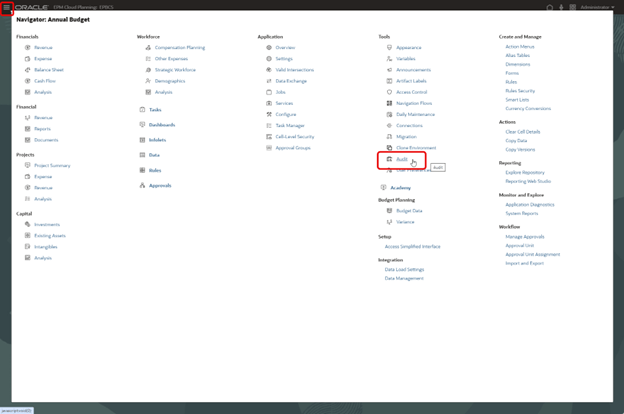Go to Data Load Settings
The height and width of the screenshot is (414, 624).
(x=404, y=269)
